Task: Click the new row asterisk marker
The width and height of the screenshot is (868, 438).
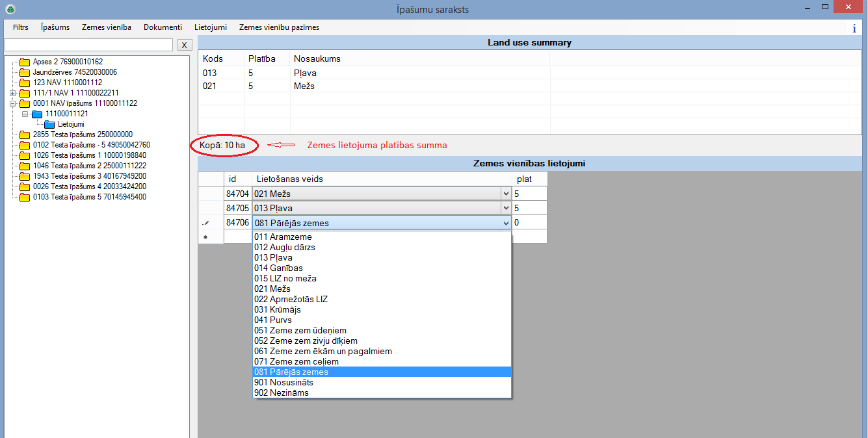Action: tap(206, 237)
